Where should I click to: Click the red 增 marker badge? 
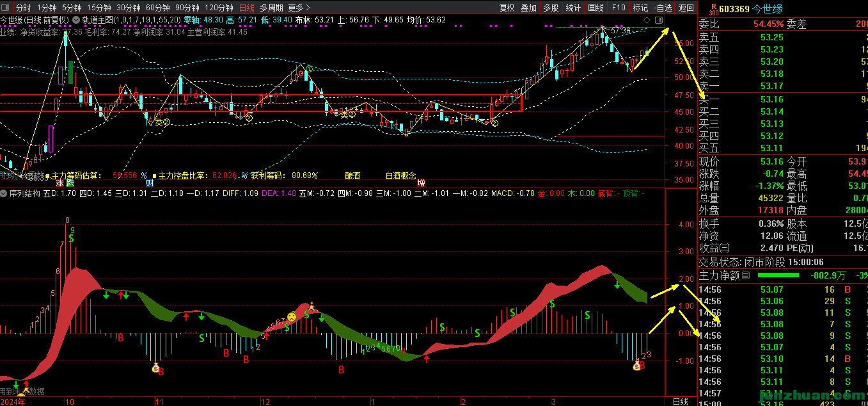422,183
